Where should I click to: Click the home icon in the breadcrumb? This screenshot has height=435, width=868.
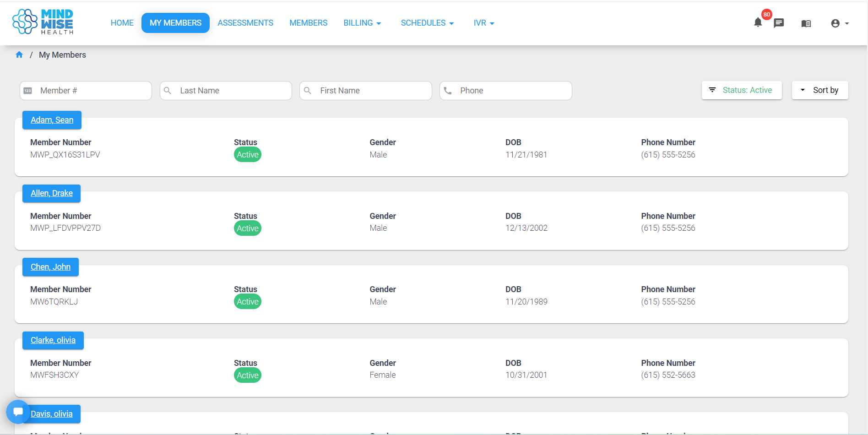pyautogui.click(x=19, y=54)
